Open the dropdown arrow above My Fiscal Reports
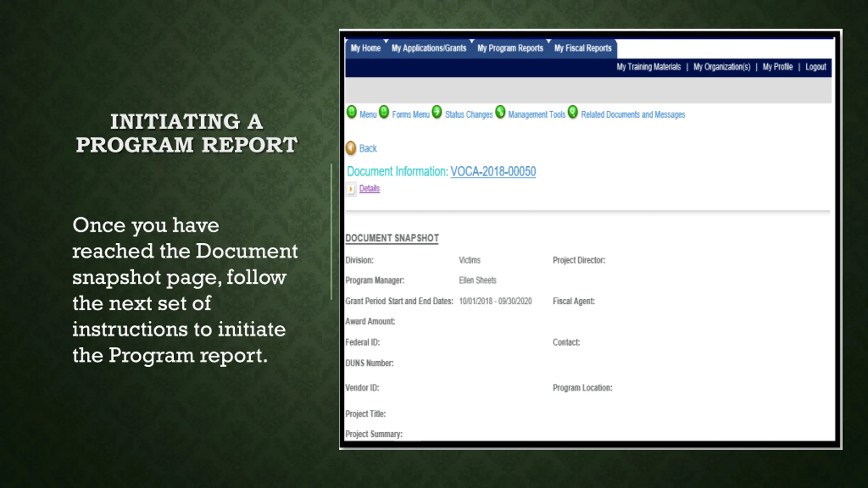This screenshot has height=488, width=868. tap(549, 41)
